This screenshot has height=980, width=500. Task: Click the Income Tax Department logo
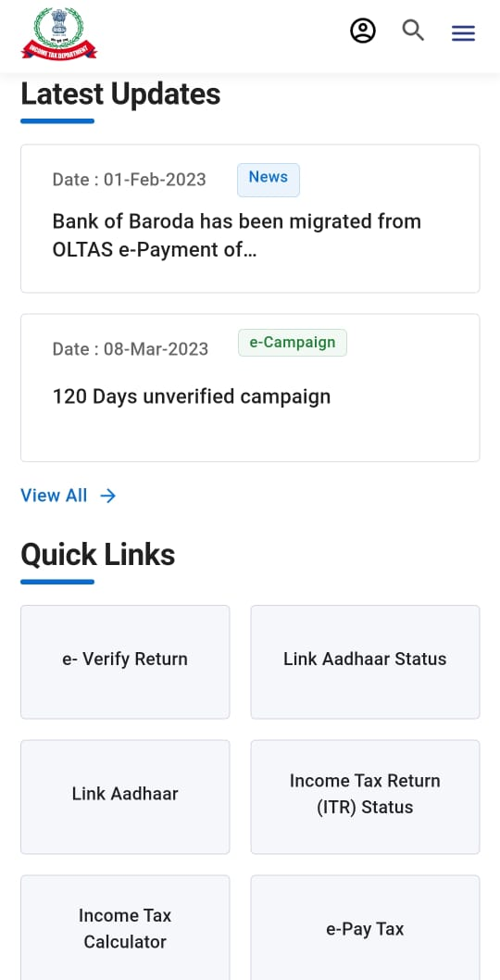pos(59,33)
